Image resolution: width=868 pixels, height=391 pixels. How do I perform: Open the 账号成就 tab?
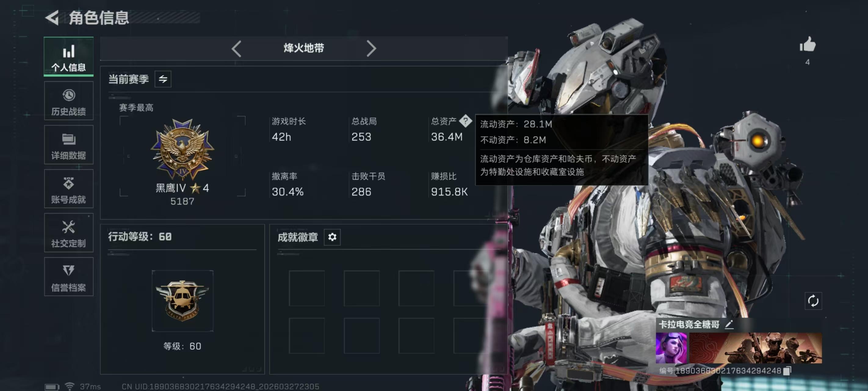[68, 189]
